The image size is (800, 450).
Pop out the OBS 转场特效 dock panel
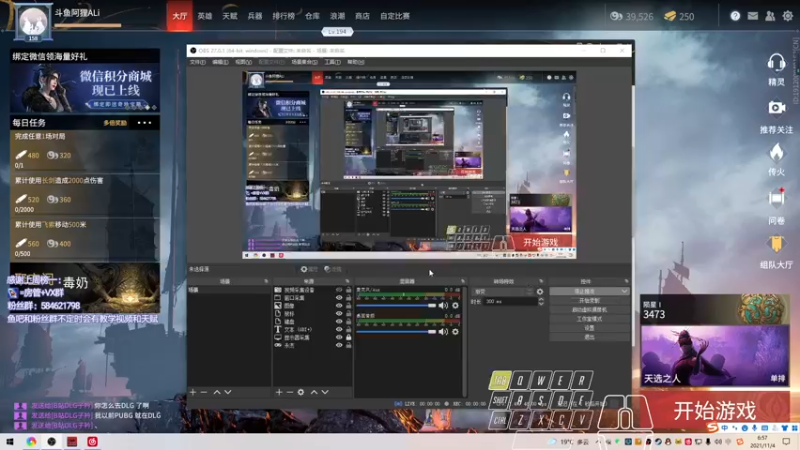[541, 281]
